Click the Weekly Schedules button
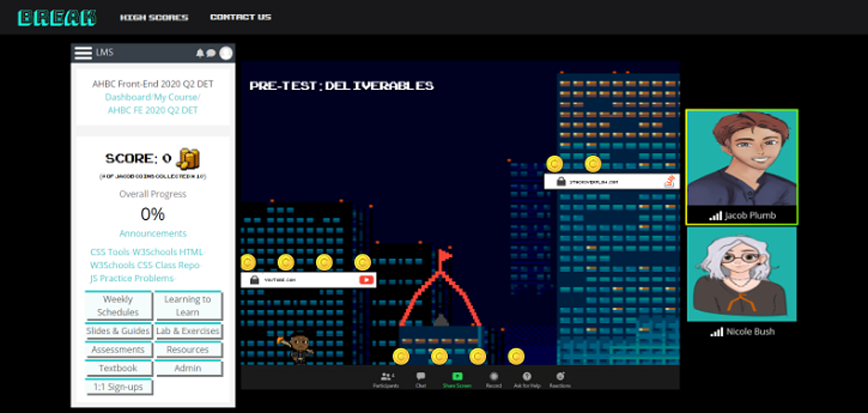The width and height of the screenshot is (868, 413). 118,305
